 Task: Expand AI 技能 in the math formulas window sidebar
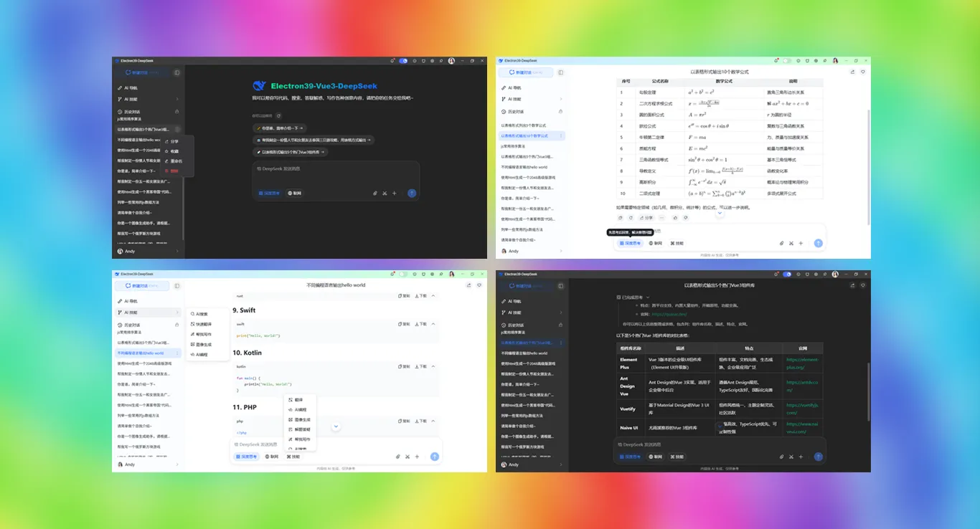[532, 99]
